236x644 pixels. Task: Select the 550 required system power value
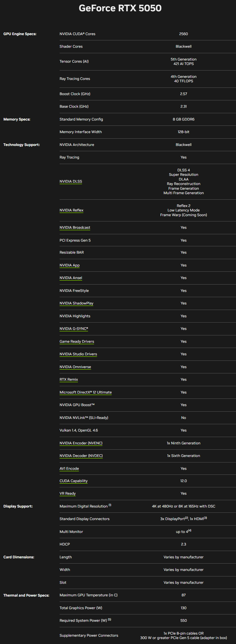tap(183, 620)
